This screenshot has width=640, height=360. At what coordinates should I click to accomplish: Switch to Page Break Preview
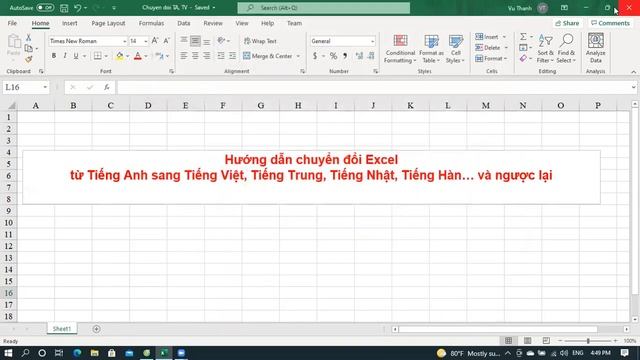coord(546,341)
